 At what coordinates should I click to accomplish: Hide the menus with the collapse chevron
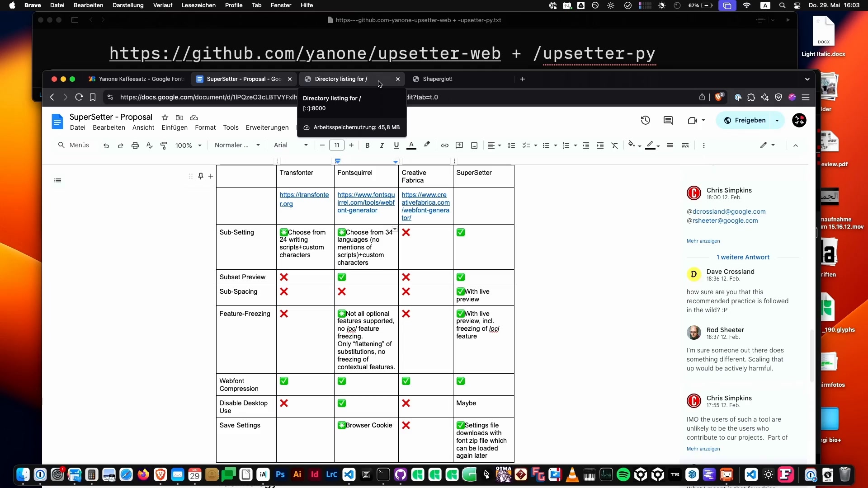coord(796,145)
